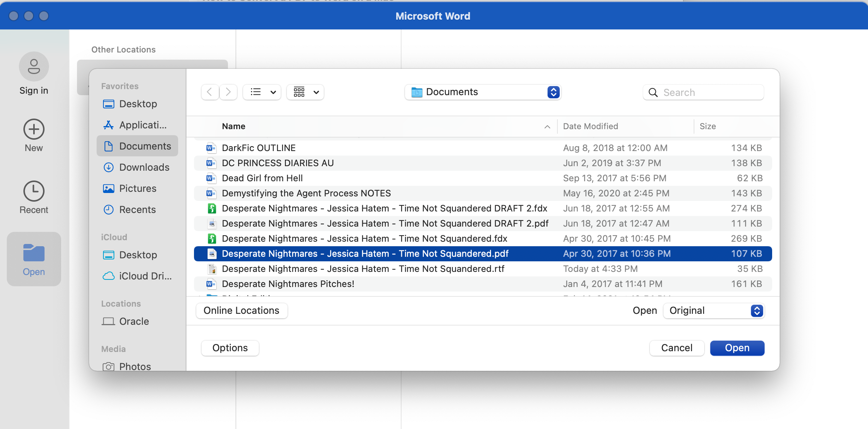The image size is (868, 429).
Task: Click Options button at bottom left
Action: click(x=230, y=347)
